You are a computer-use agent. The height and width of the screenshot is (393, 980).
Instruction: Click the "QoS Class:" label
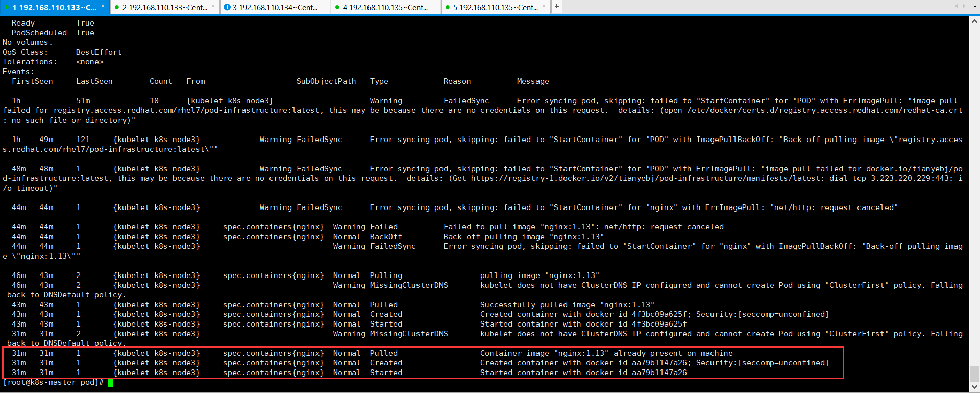26,52
